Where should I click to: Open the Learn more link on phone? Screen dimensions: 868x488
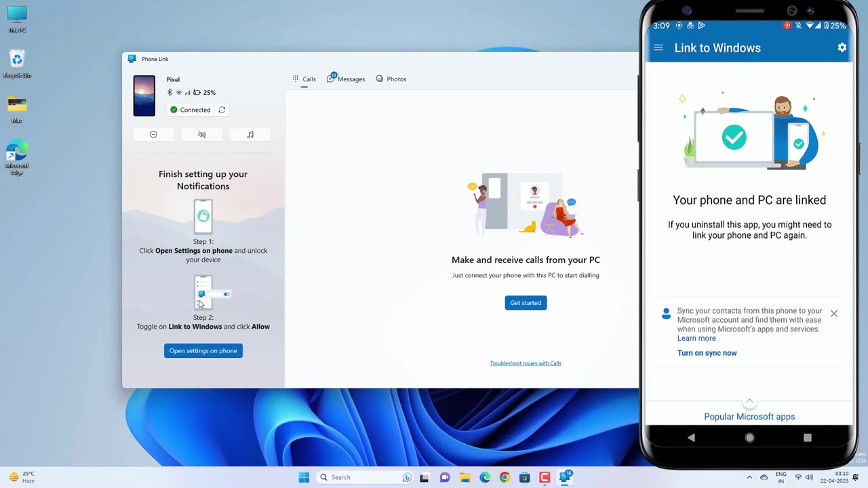click(696, 338)
